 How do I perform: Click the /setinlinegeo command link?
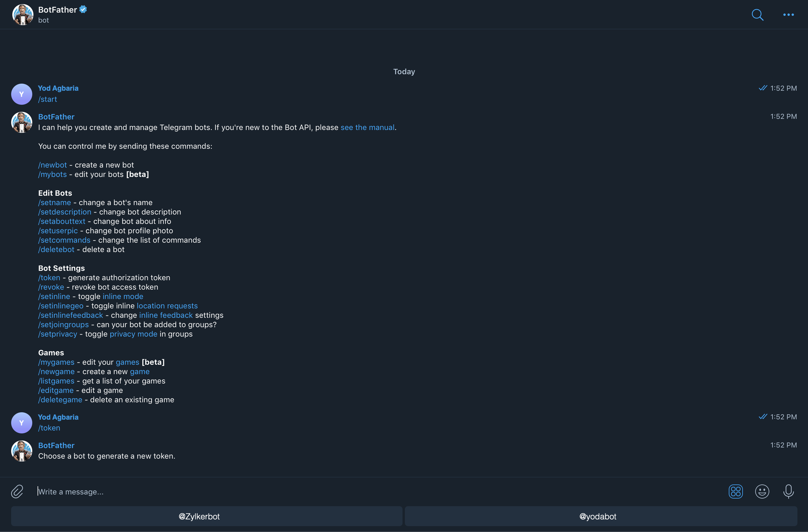[61, 306]
